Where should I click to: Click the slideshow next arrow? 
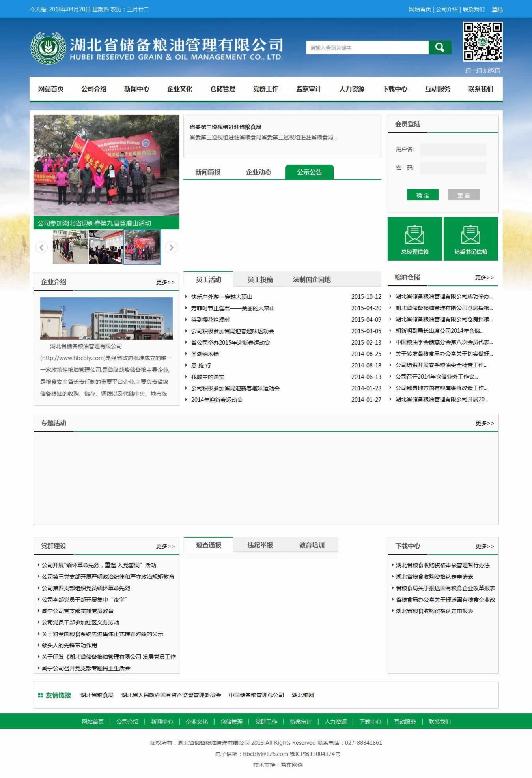tap(171, 247)
